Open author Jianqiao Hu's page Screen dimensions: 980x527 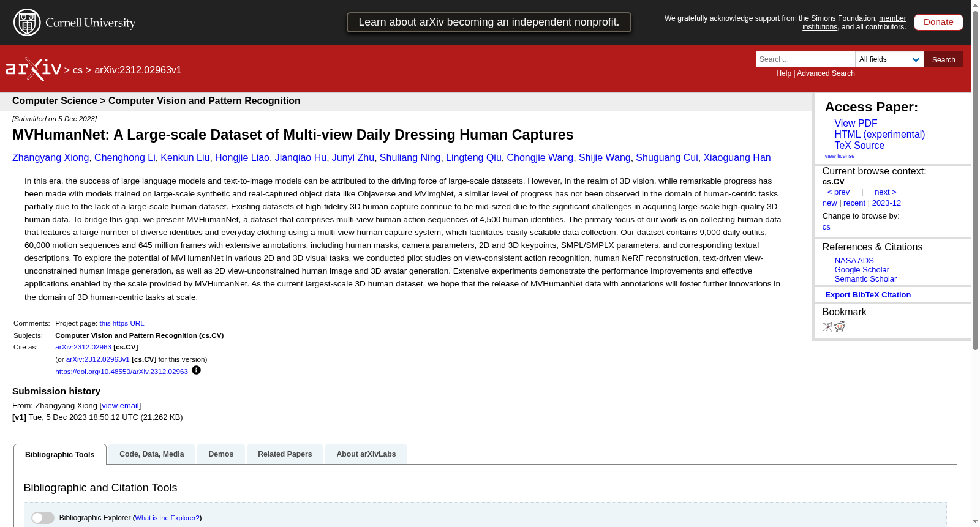pyautogui.click(x=301, y=158)
